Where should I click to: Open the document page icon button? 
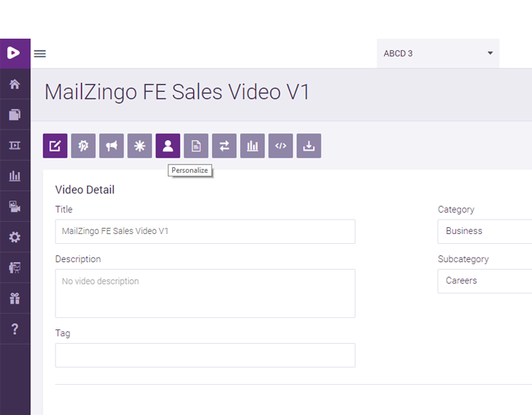196,146
